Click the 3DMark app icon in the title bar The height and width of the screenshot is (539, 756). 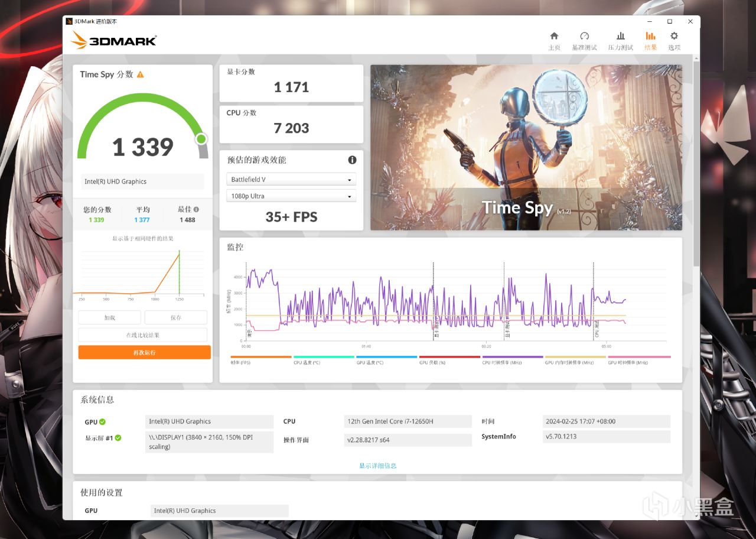(x=70, y=21)
